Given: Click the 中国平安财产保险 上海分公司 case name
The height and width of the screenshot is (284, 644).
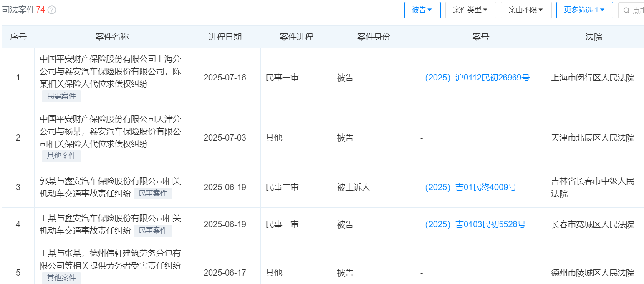Looking at the screenshot, I should (x=111, y=71).
